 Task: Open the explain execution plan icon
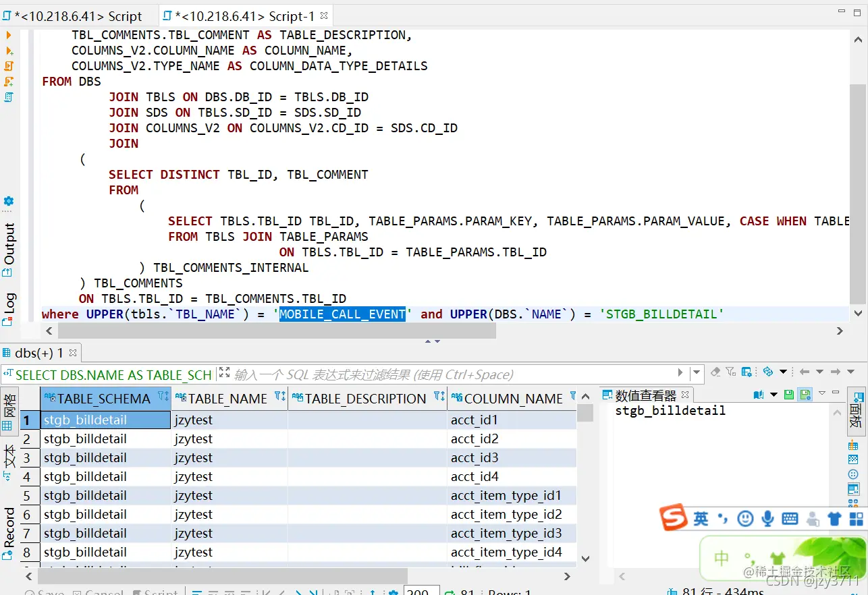pyautogui.click(x=9, y=97)
